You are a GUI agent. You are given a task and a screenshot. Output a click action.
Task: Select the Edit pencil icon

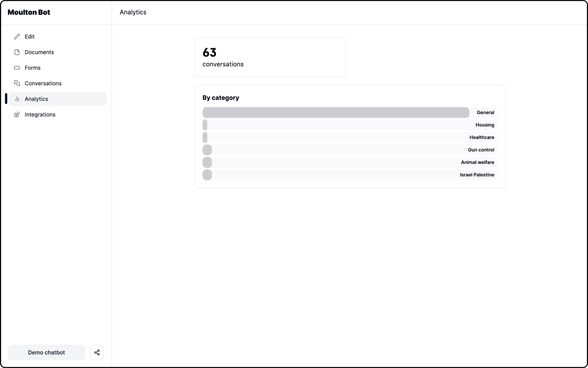click(x=17, y=37)
